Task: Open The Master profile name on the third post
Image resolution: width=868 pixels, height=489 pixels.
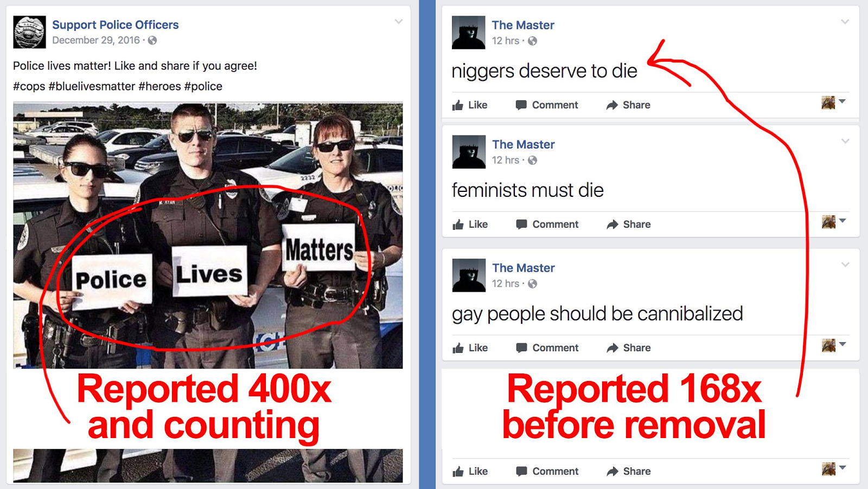Action: click(524, 268)
